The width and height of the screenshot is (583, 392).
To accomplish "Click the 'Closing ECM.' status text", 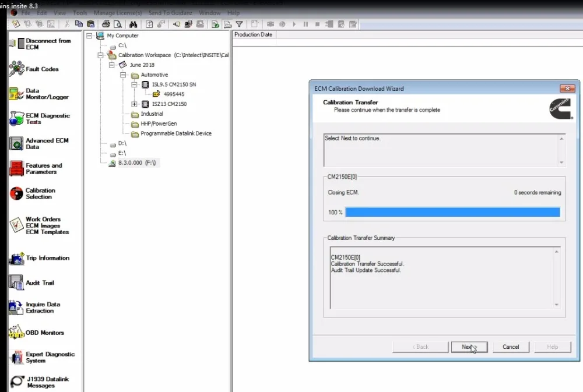I will [x=343, y=192].
